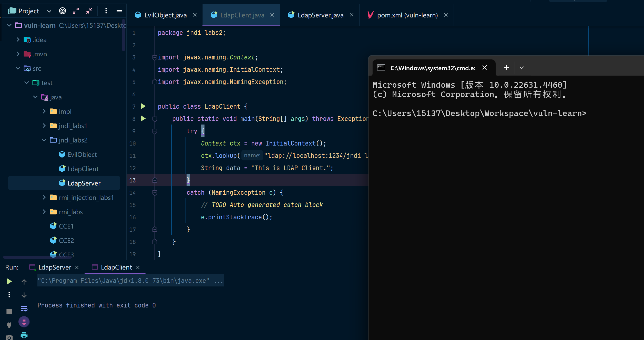This screenshot has height=340, width=644.
Task: Toggle Soft-Wrap in Run console
Action: pyautogui.click(x=24, y=308)
